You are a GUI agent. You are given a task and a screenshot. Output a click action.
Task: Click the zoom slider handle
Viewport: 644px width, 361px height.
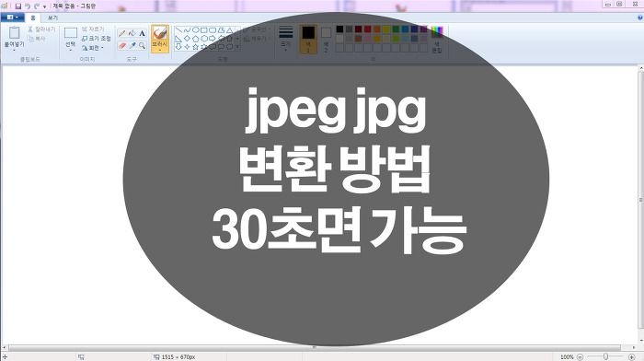(x=605, y=357)
